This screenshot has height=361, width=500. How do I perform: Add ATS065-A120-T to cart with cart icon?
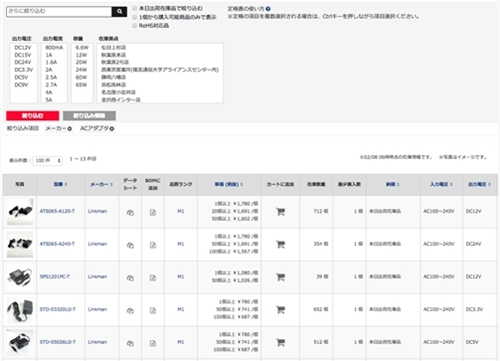[x=280, y=211]
